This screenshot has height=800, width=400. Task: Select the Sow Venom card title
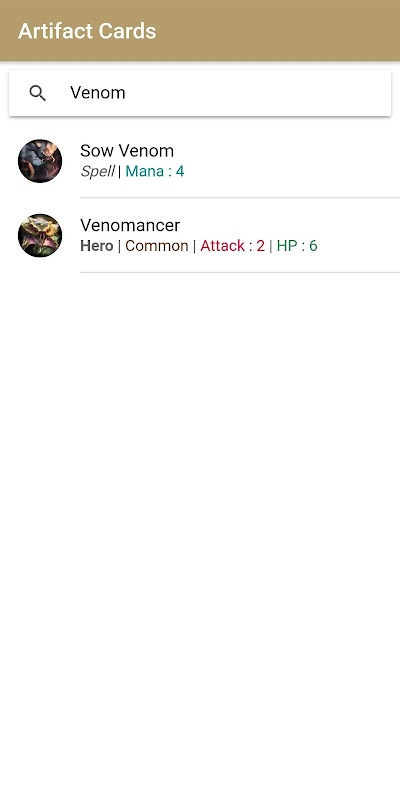[127, 151]
